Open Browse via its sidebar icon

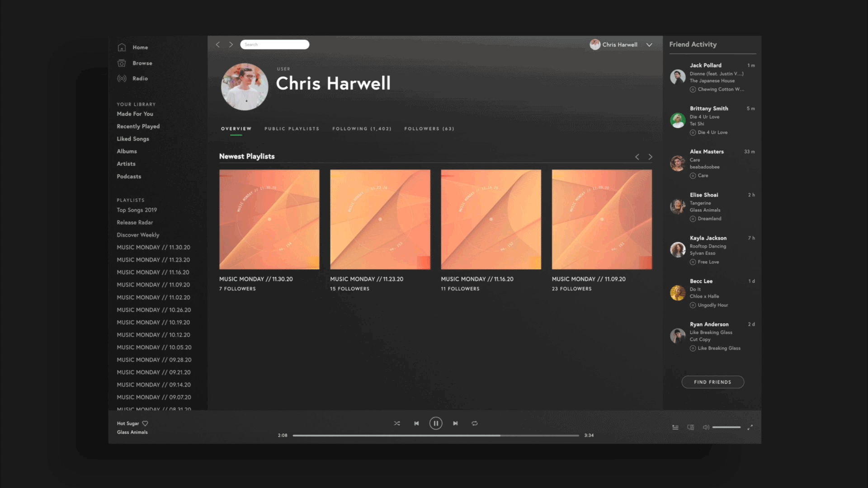coord(122,63)
